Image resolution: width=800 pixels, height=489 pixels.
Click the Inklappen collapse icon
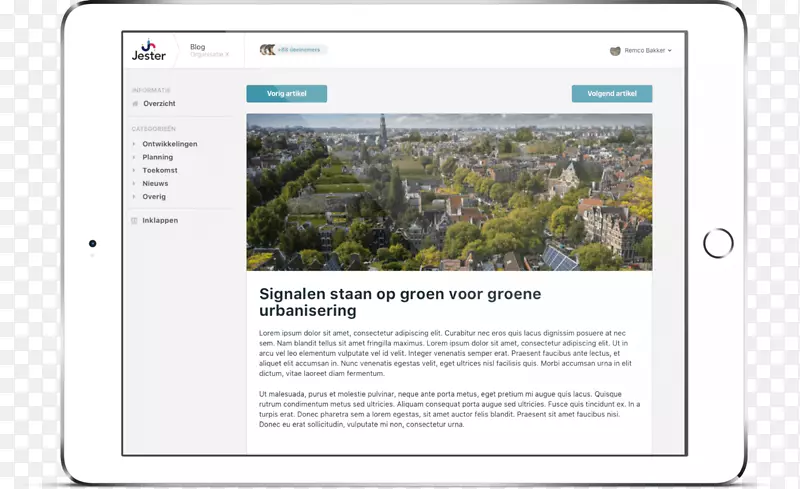135,220
